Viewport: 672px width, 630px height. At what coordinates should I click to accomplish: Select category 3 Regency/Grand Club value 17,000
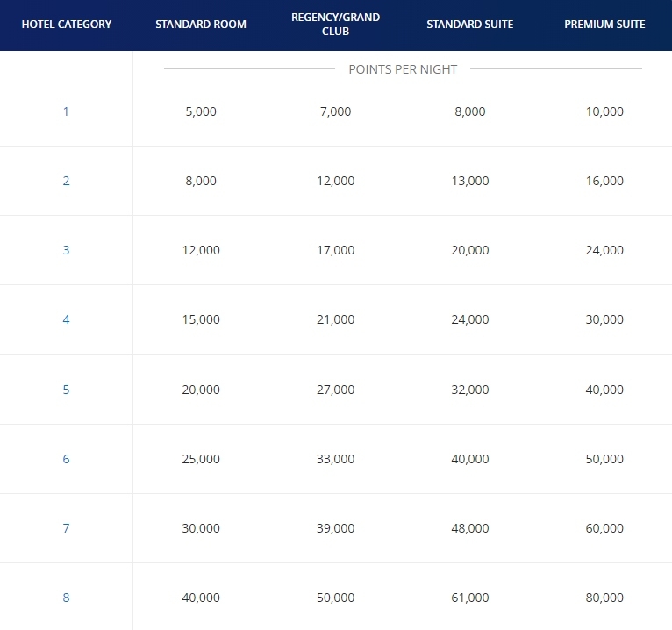pyautogui.click(x=336, y=250)
